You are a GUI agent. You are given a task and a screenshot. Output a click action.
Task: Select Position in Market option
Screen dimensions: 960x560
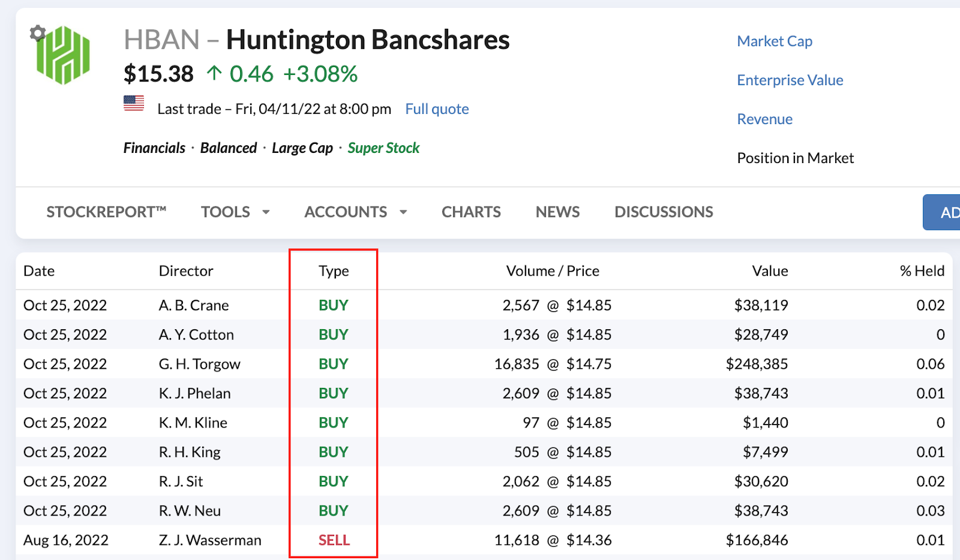(796, 158)
